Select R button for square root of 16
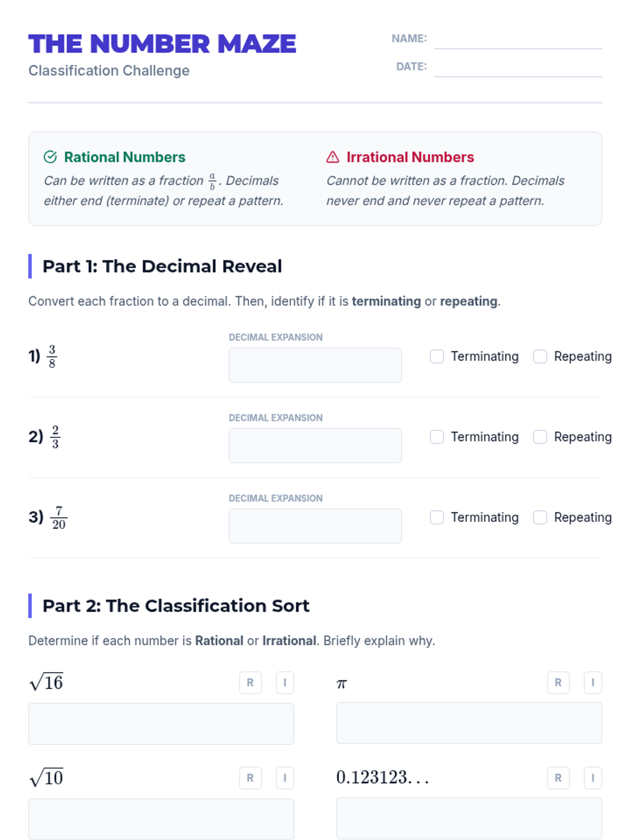 click(250, 682)
